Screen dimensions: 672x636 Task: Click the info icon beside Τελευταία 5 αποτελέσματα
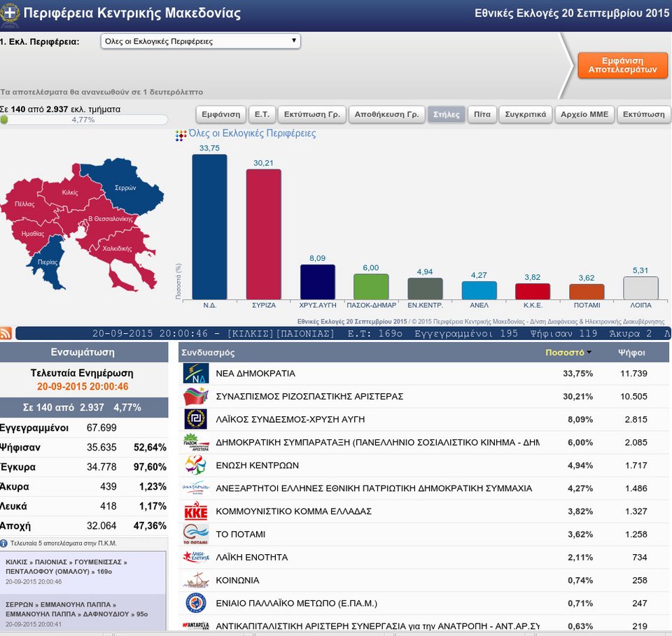tap(4, 543)
